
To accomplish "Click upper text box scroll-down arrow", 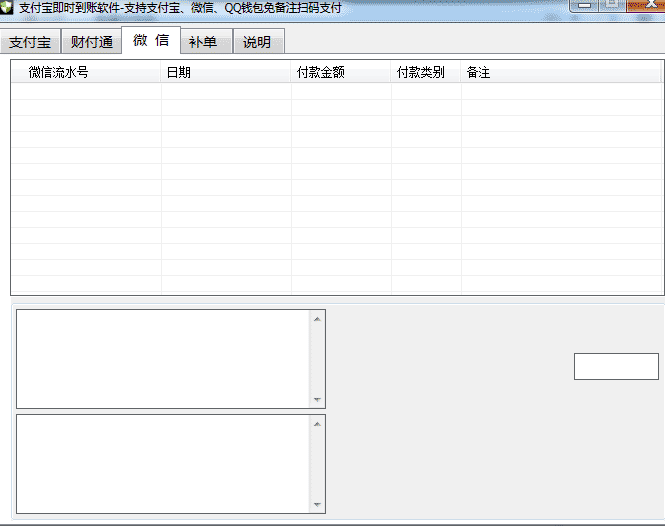I will click(x=317, y=400).
